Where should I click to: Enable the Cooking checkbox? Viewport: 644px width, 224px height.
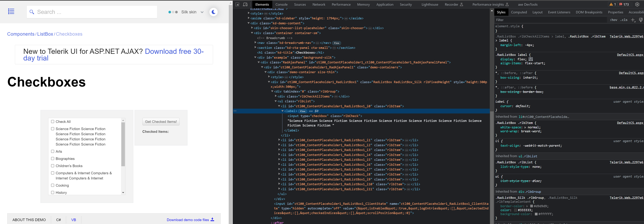[x=52, y=185]
